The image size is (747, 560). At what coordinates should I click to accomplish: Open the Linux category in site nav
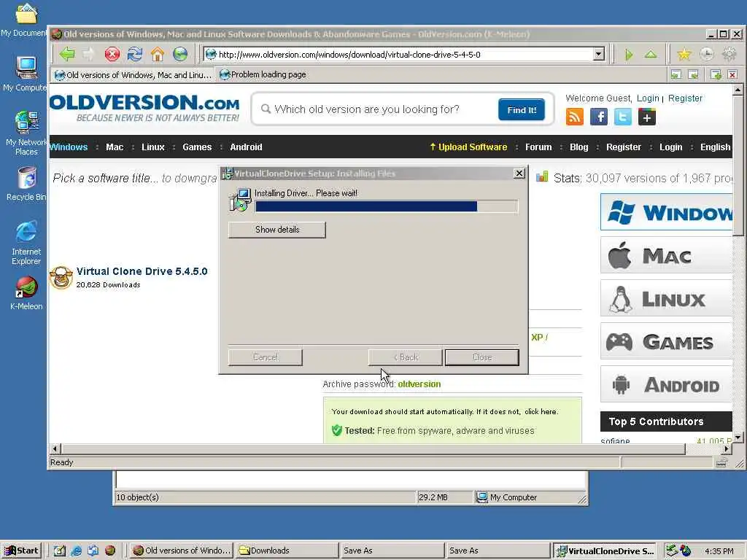(x=153, y=147)
